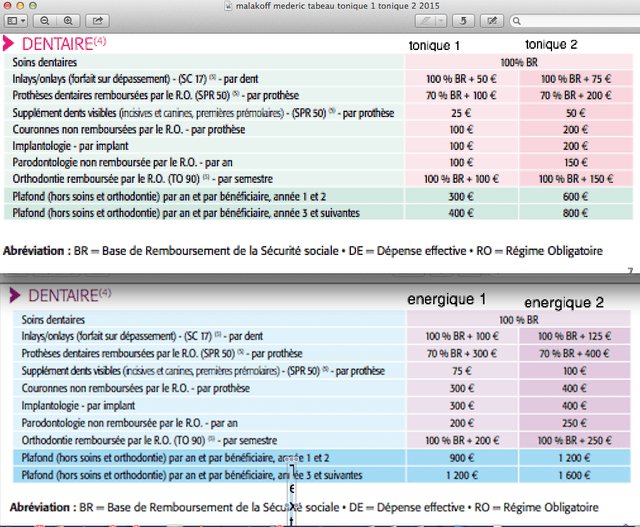Select the 'energique 2' annotation label
This screenshot has height=527, width=640.
[566, 302]
